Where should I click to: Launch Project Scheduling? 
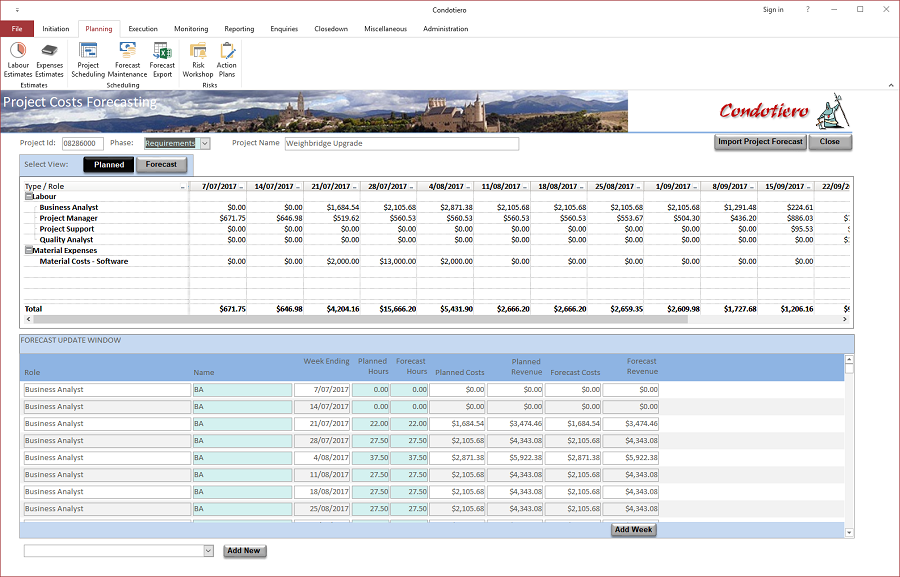pos(88,60)
